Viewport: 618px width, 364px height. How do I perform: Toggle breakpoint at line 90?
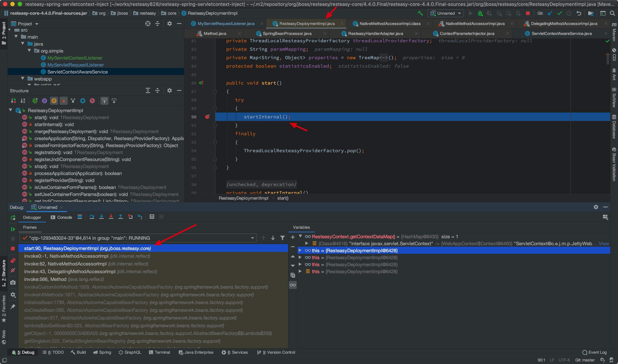[207, 117]
